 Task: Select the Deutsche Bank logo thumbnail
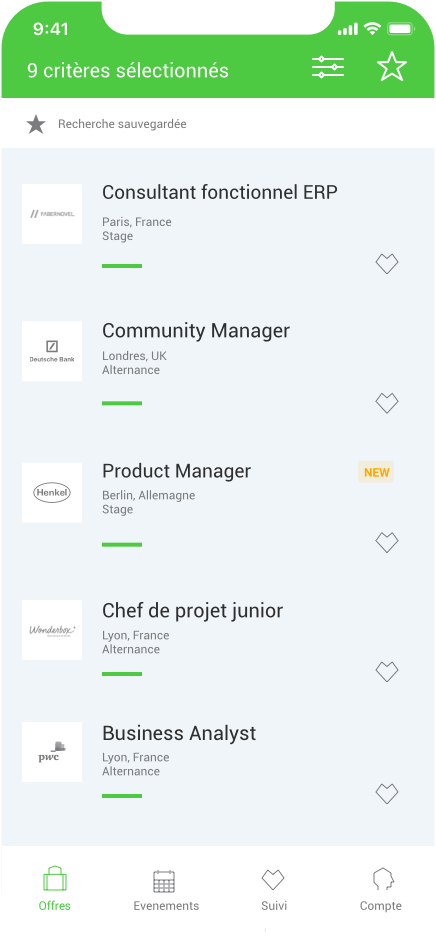pyautogui.click(x=52, y=351)
